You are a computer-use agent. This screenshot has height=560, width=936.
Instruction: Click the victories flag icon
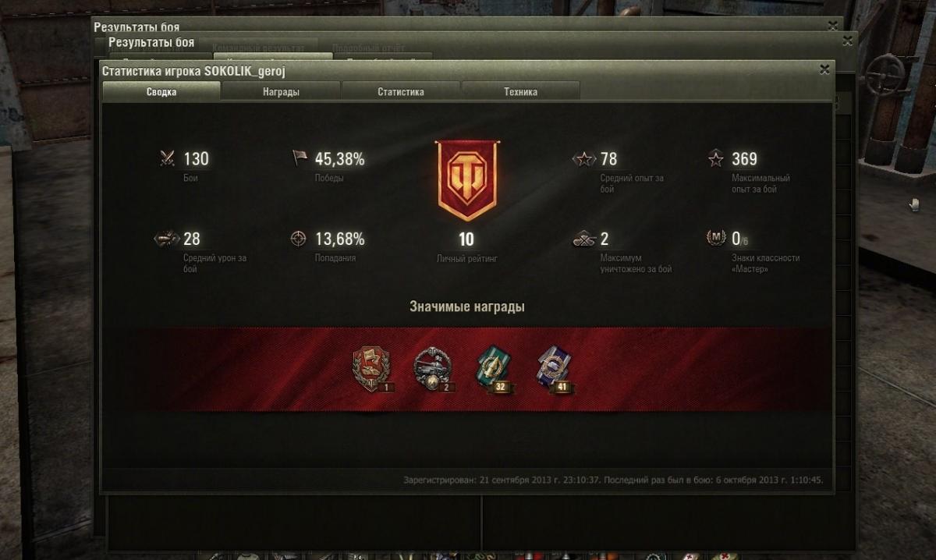(300, 158)
